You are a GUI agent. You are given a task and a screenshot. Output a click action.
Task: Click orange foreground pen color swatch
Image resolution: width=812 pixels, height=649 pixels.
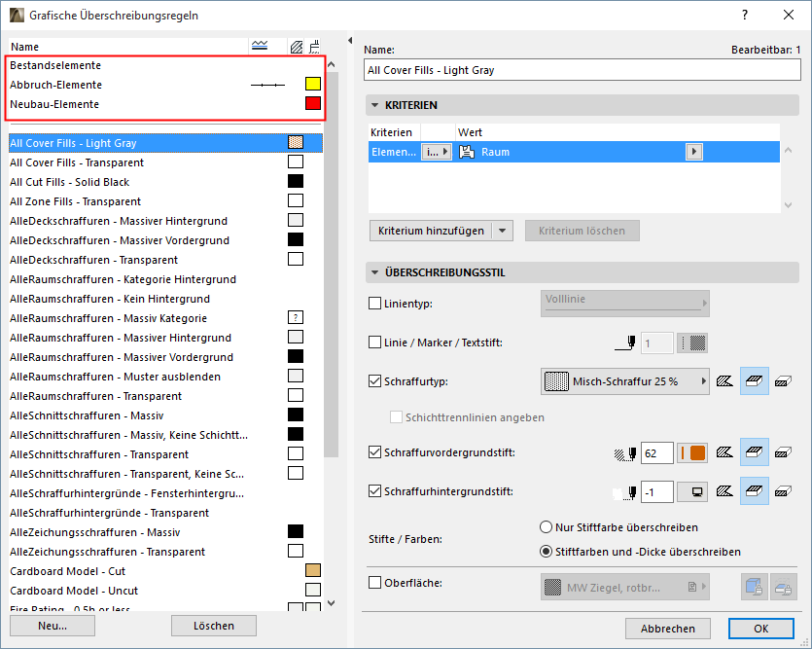click(x=692, y=452)
